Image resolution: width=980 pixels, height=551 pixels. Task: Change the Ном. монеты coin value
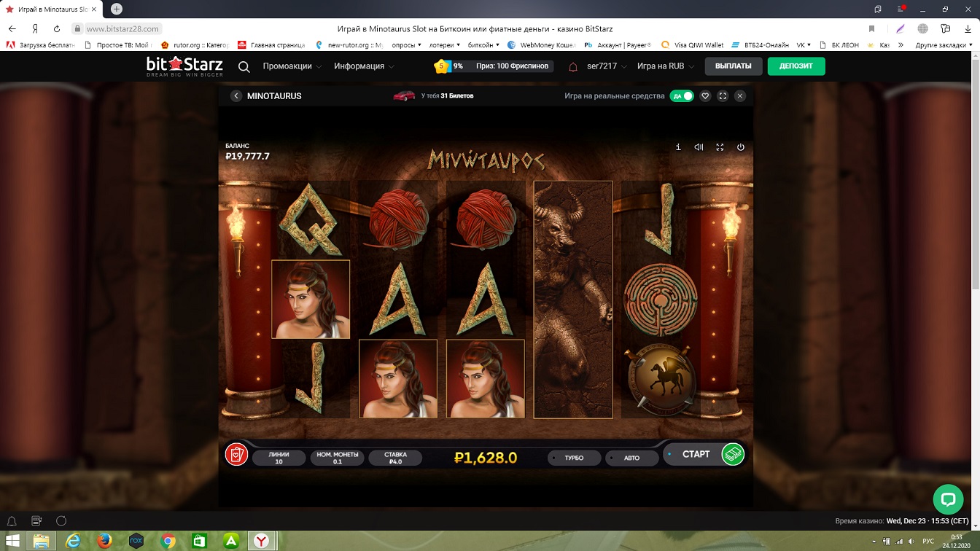[337, 458]
